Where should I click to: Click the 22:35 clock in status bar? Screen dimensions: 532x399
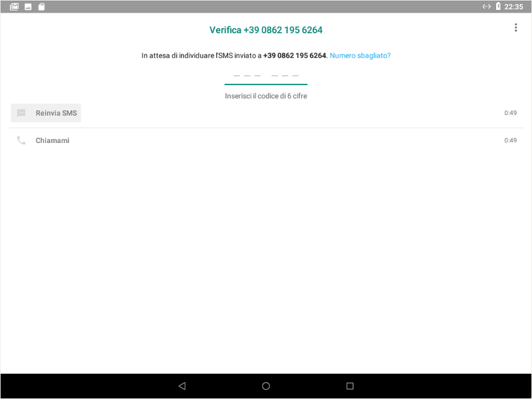pyautogui.click(x=514, y=7)
